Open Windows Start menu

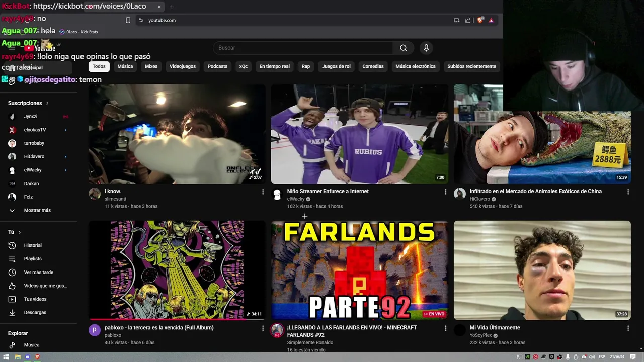[x=7, y=357]
